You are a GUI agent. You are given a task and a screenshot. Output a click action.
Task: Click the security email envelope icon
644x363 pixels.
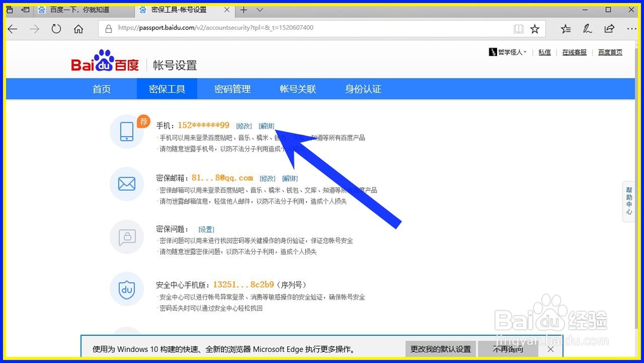[x=126, y=184]
